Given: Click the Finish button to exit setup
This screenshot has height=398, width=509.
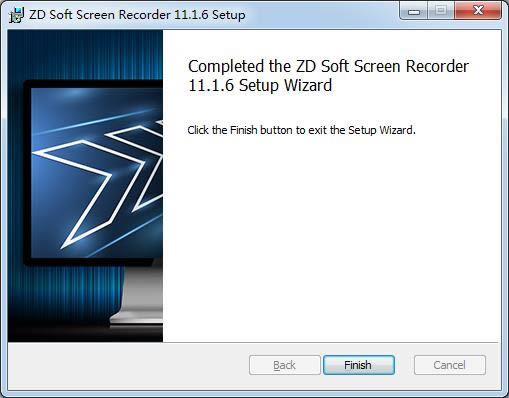Looking at the screenshot, I should pyautogui.click(x=359, y=365).
